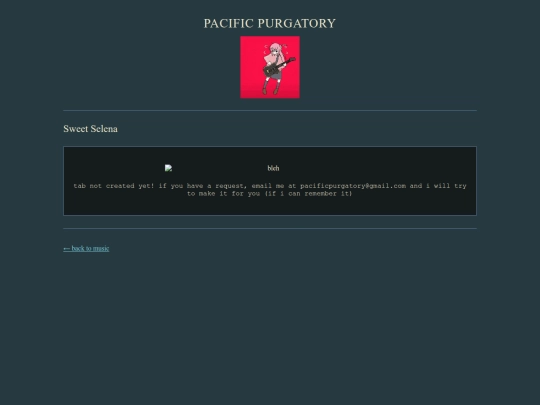Click the pink guitarist album artwork
The width and height of the screenshot is (540, 405).
[x=270, y=67]
